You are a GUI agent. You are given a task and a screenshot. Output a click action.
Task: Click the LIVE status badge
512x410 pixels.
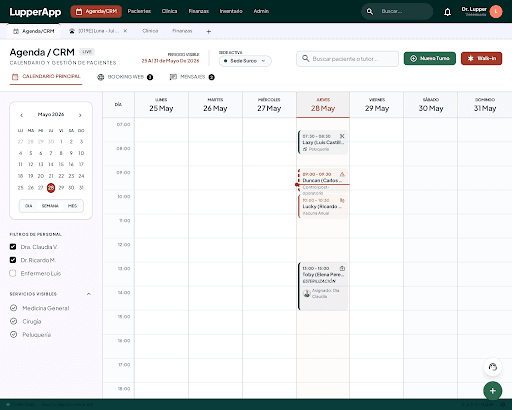coord(87,52)
